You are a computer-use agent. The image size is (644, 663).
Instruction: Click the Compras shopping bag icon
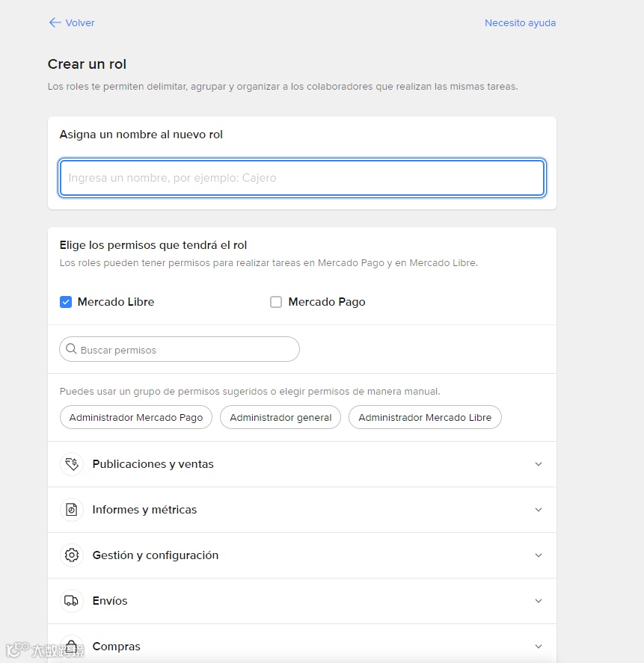click(72, 646)
